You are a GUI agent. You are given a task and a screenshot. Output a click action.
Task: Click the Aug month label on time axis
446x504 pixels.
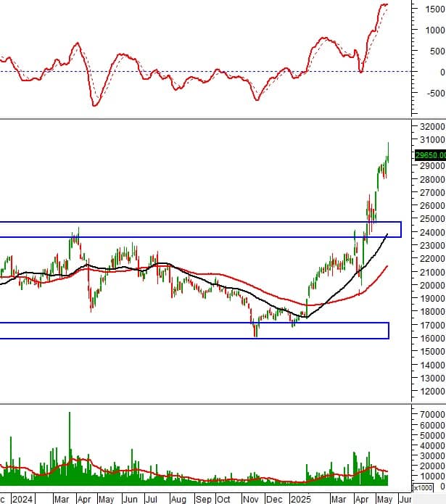178,499
